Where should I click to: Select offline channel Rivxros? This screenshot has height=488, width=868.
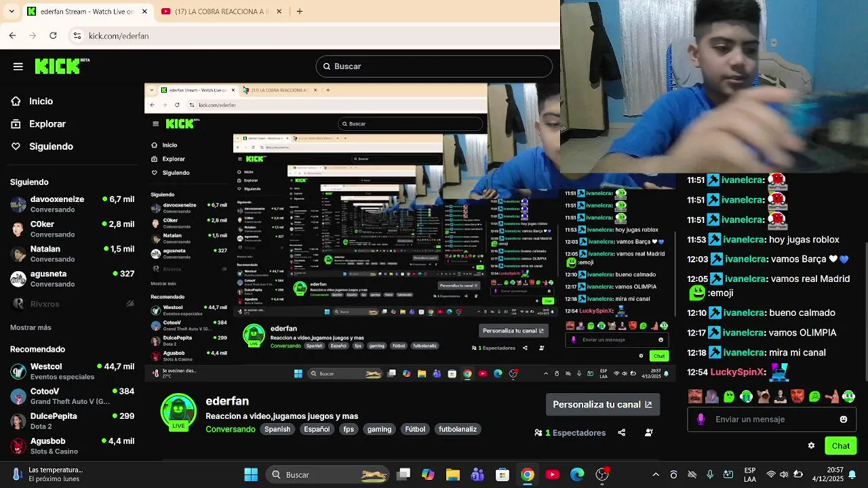point(72,304)
